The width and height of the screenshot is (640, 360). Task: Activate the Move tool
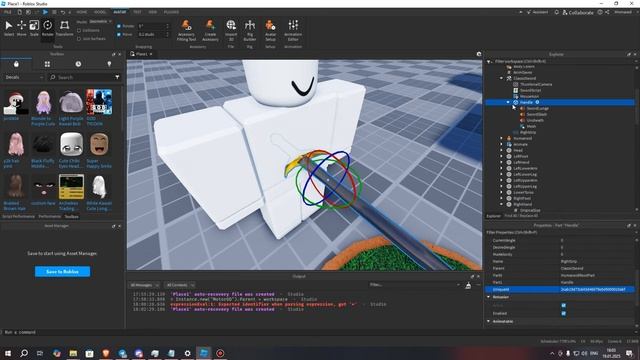[x=21, y=28]
